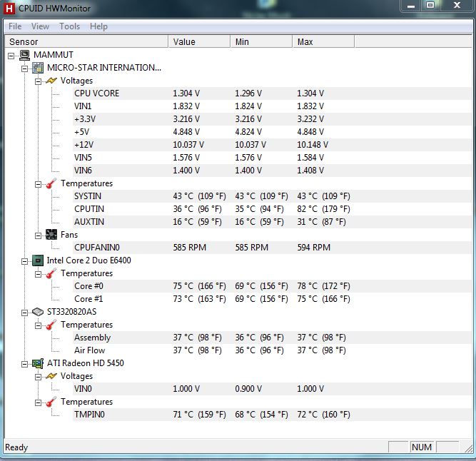Viewport: 476px width, 461px height.
Task: Select the Assembly temperature row
Action: point(273,338)
